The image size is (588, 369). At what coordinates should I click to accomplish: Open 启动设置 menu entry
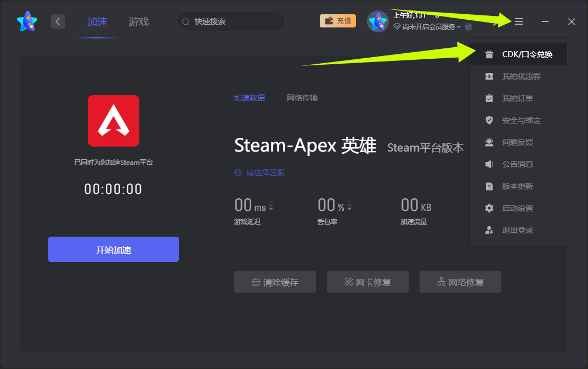coord(519,208)
